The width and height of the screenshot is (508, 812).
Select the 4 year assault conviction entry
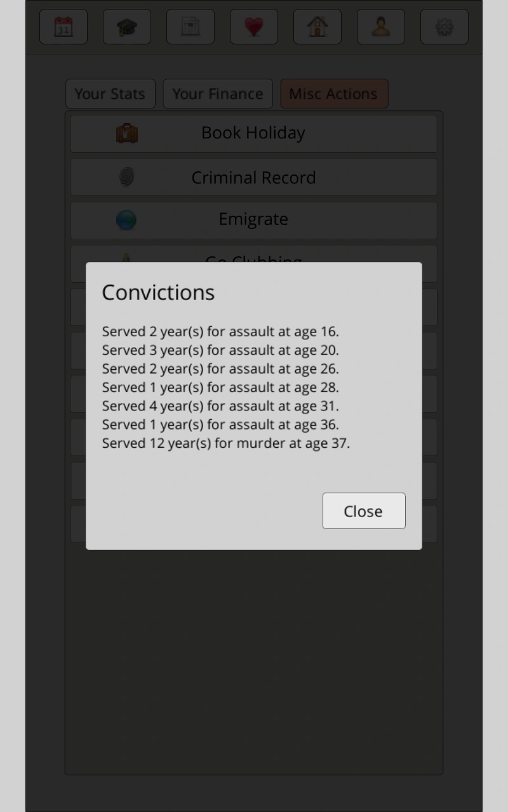(x=220, y=406)
